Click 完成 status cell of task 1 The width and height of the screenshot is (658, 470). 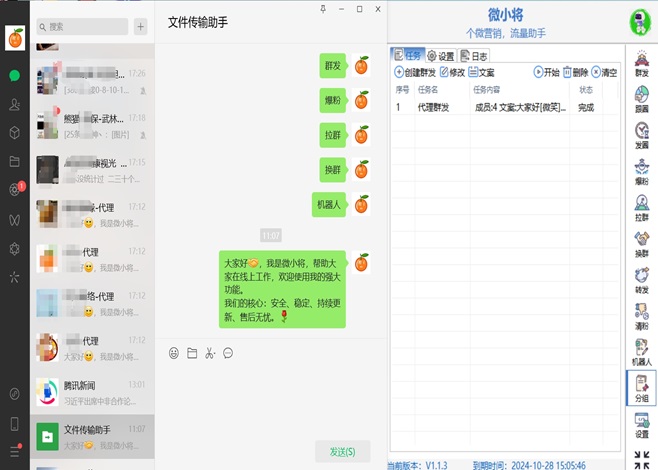[x=586, y=107]
